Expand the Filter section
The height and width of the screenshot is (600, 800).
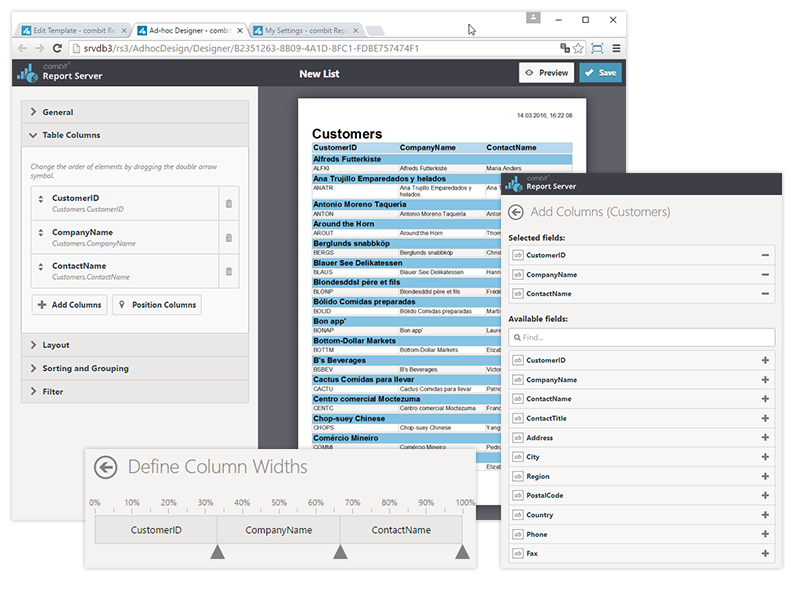[x=135, y=392]
